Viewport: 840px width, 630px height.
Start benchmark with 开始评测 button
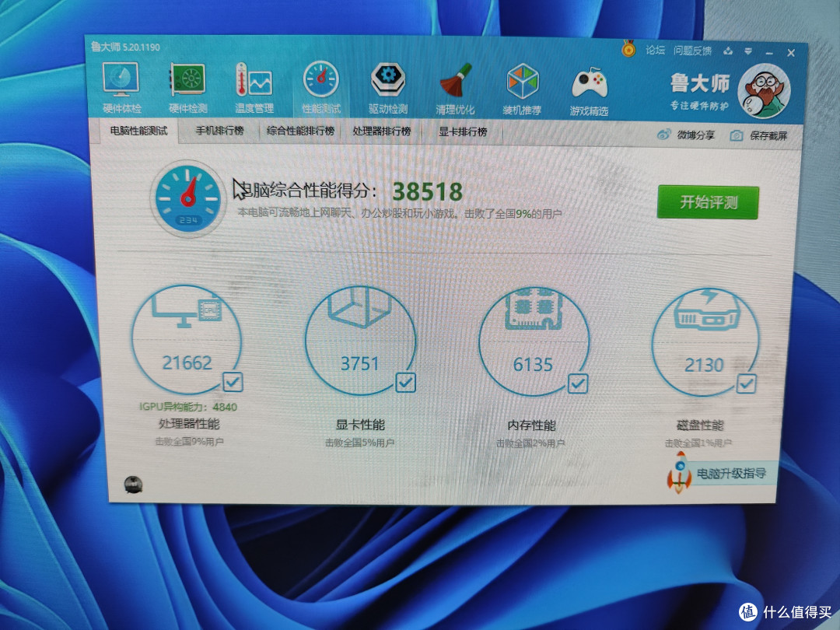(x=709, y=202)
